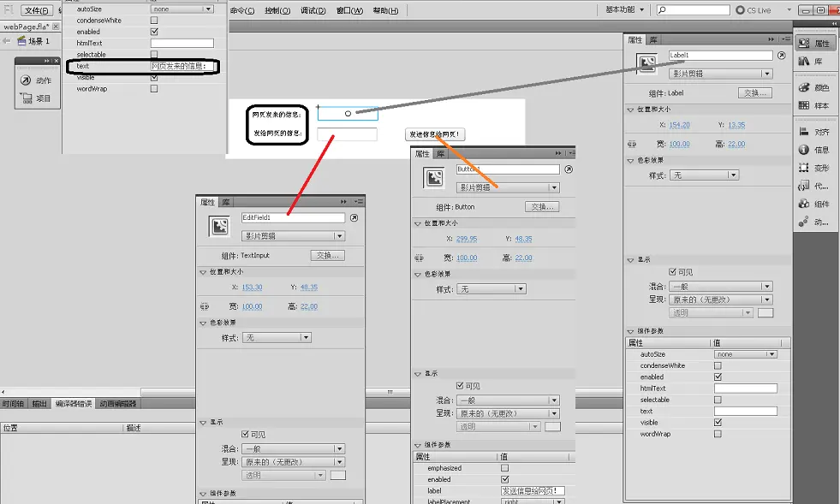
Task: Open 呈现 render dropdown in Label1 panel
Action: point(721,299)
